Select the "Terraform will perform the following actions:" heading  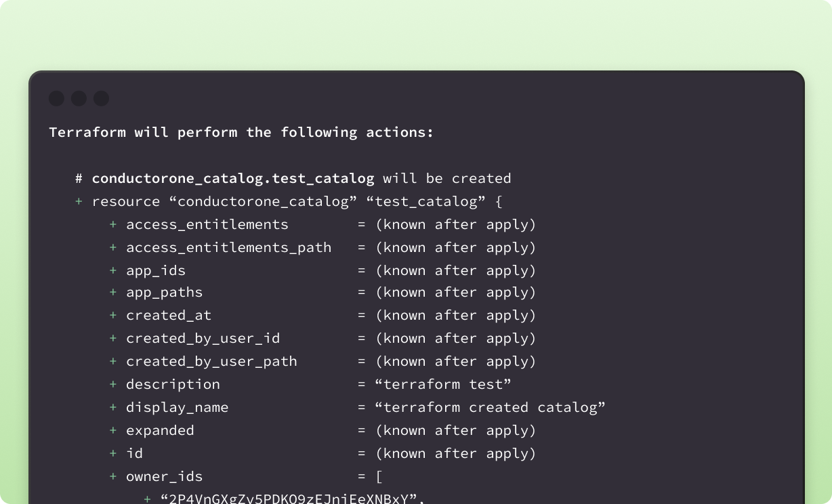[241, 133]
